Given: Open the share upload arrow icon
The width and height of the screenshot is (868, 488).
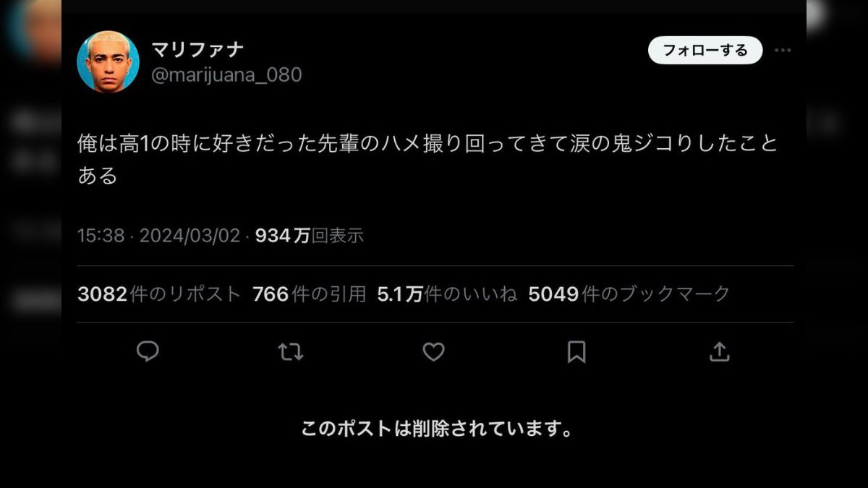Looking at the screenshot, I should point(719,351).
